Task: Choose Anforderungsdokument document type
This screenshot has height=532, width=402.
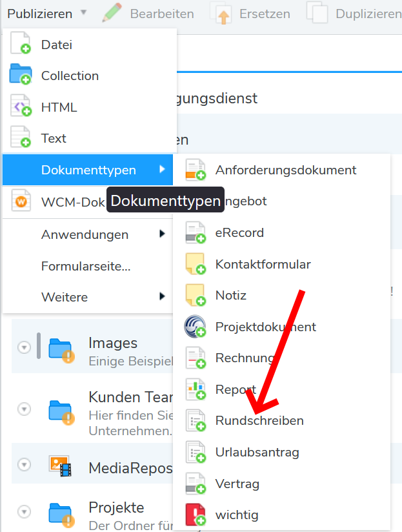Action: point(282,170)
